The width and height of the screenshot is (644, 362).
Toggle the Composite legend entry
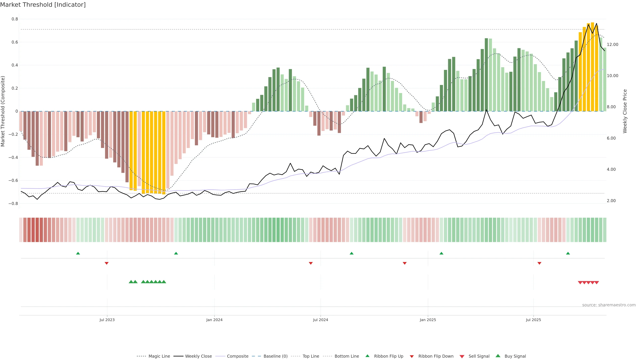point(237,356)
